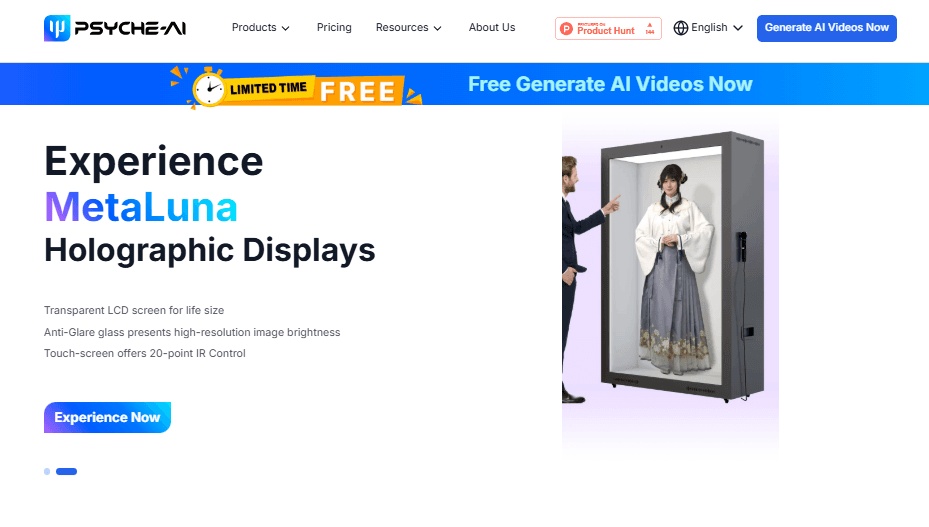
Task: Open the English language selector
Action: point(716,28)
